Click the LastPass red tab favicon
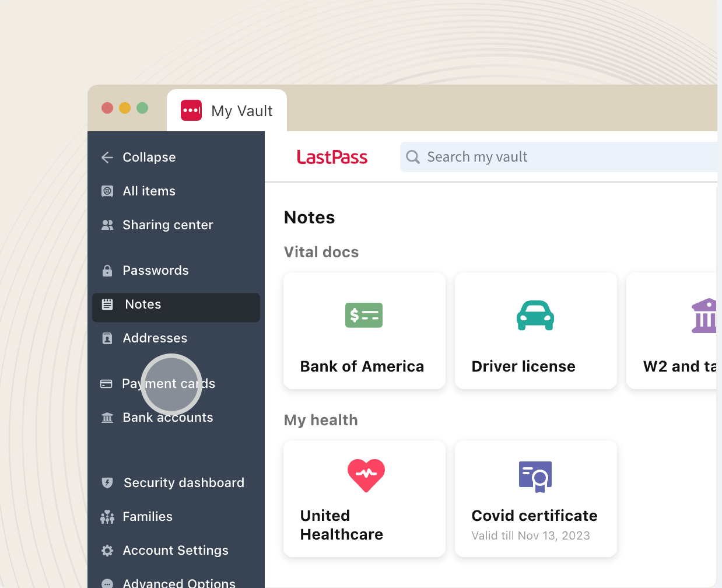This screenshot has height=588, width=722. point(191,110)
